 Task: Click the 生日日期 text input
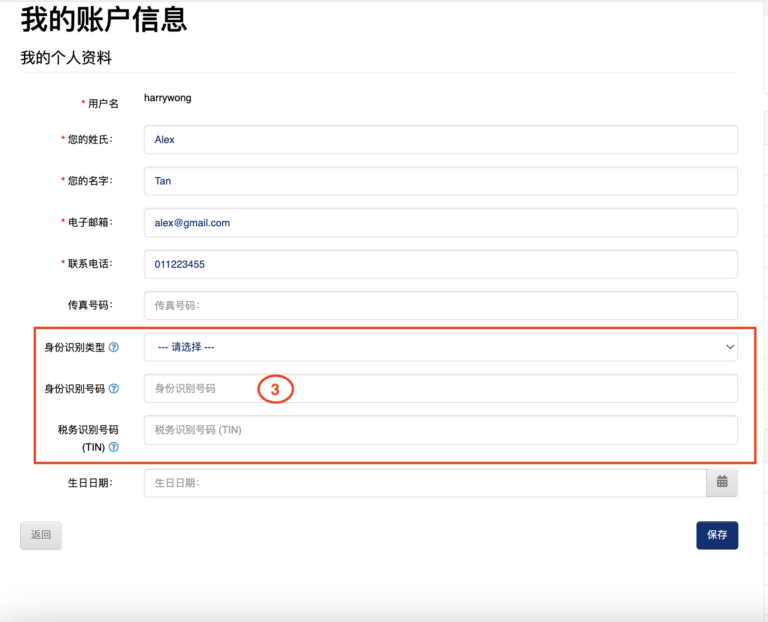click(425, 483)
